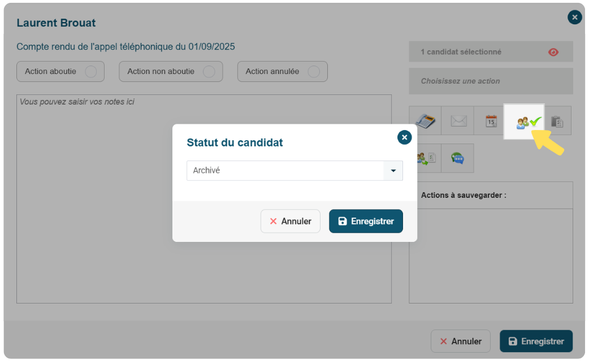Choose the email envelope action icon
The width and height of the screenshot is (589, 364).
pos(458,120)
